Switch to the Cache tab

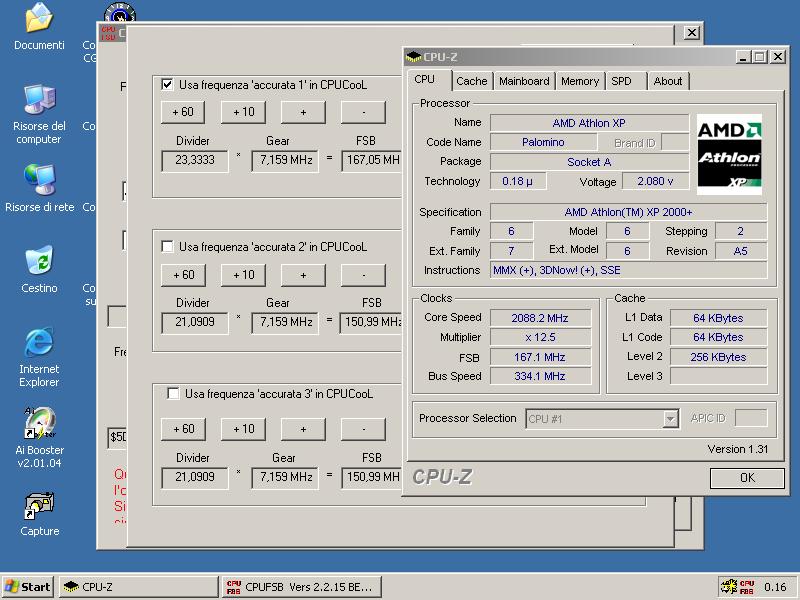(x=471, y=81)
